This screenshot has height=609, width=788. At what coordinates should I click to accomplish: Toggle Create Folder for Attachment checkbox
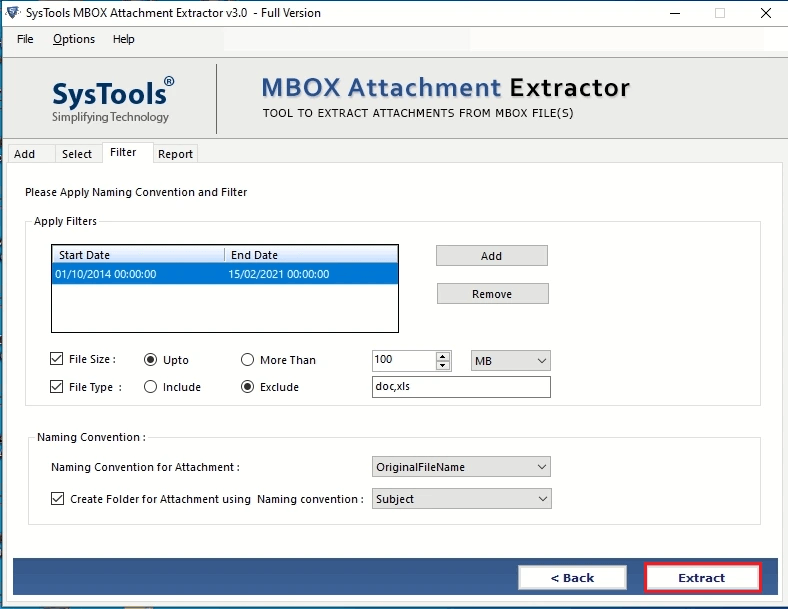click(x=57, y=498)
